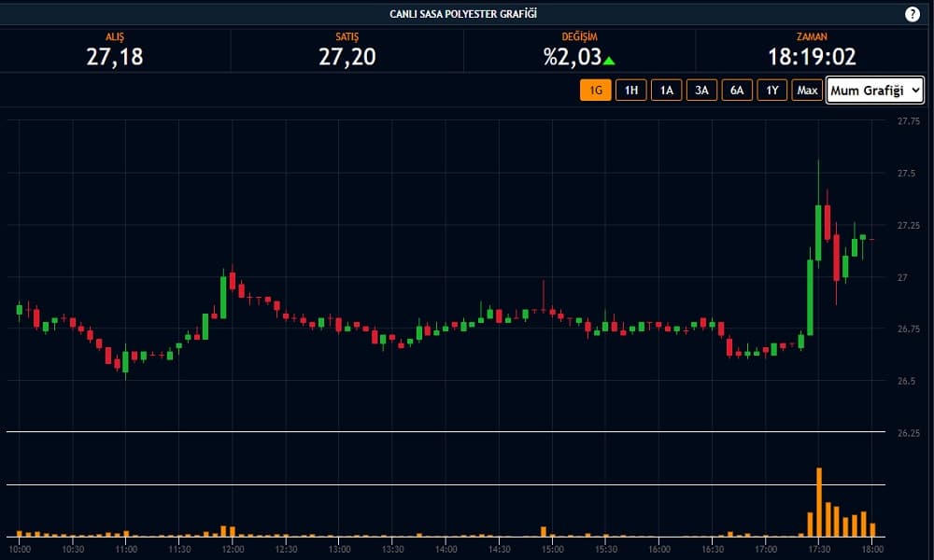This screenshot has width=934, height=560.
Task: Click the ZAMAN column heading
Action: click(x=812, y=37)
